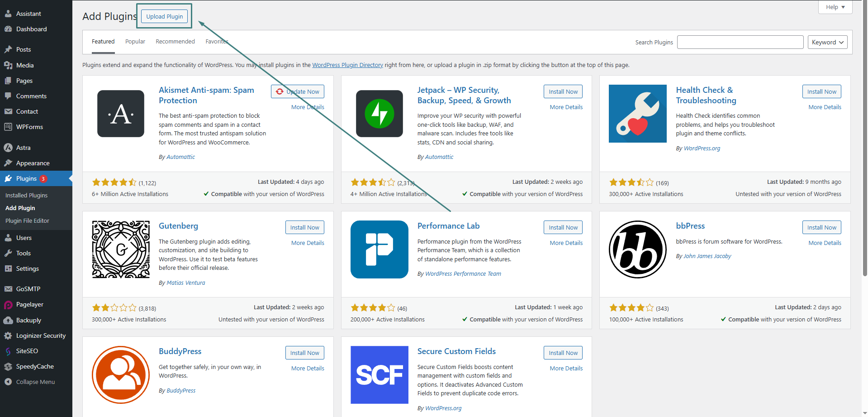Image resolution: width=868 pixels, height=417 pixels.
Task: Click the SiteSEO logo icon
Action: point(8,351)
